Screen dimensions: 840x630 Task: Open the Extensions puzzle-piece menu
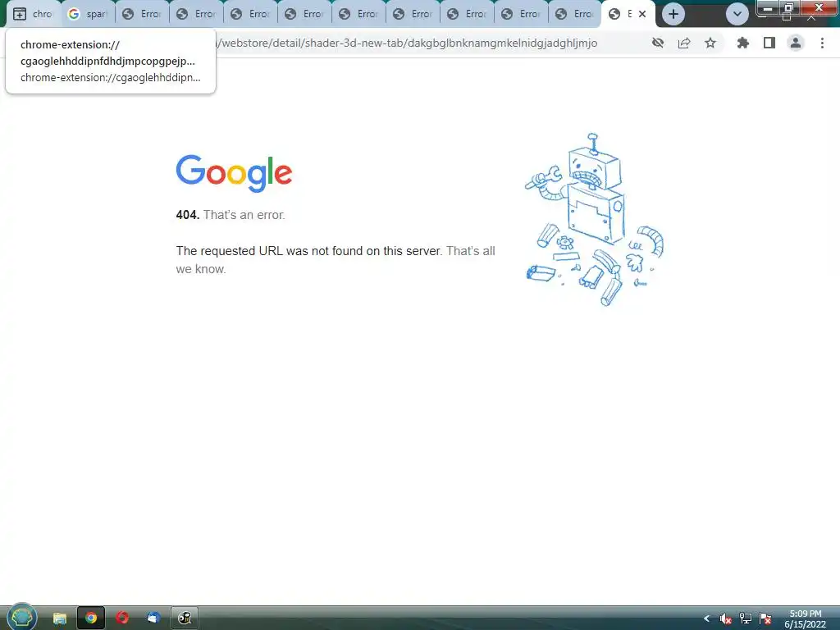[x=743, y=43]
